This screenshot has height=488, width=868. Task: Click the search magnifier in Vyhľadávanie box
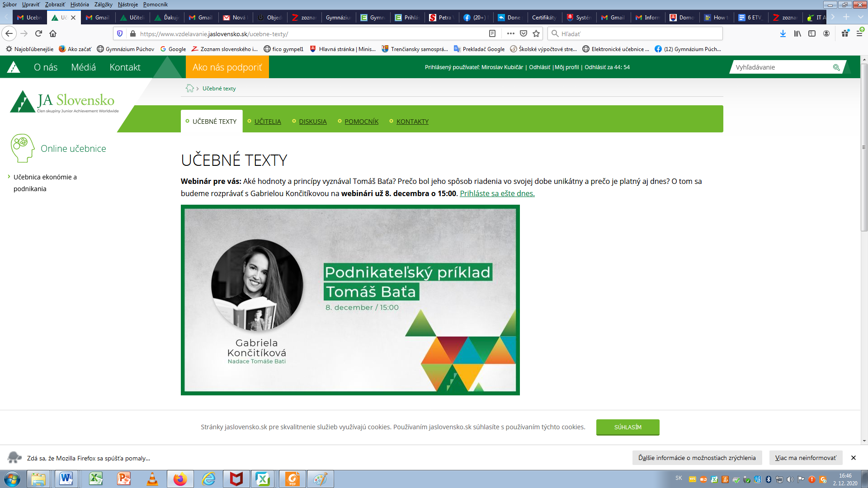(836, 67)
